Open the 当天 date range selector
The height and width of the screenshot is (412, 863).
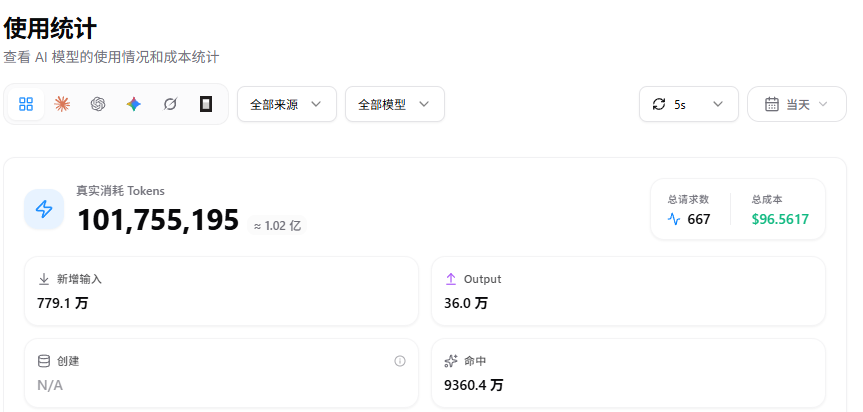(x=796, y=104)
